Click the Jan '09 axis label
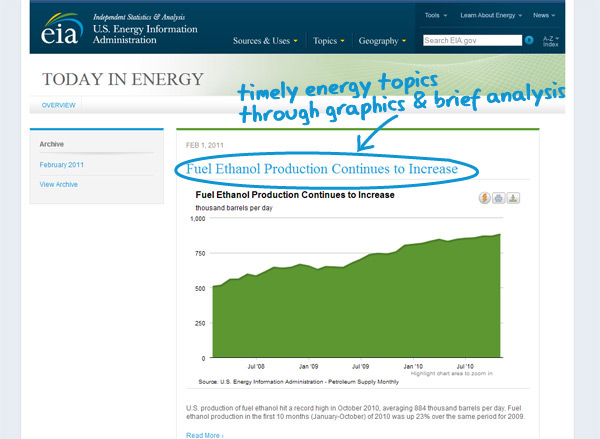The image size is (600, 439). tap(308, 366)
